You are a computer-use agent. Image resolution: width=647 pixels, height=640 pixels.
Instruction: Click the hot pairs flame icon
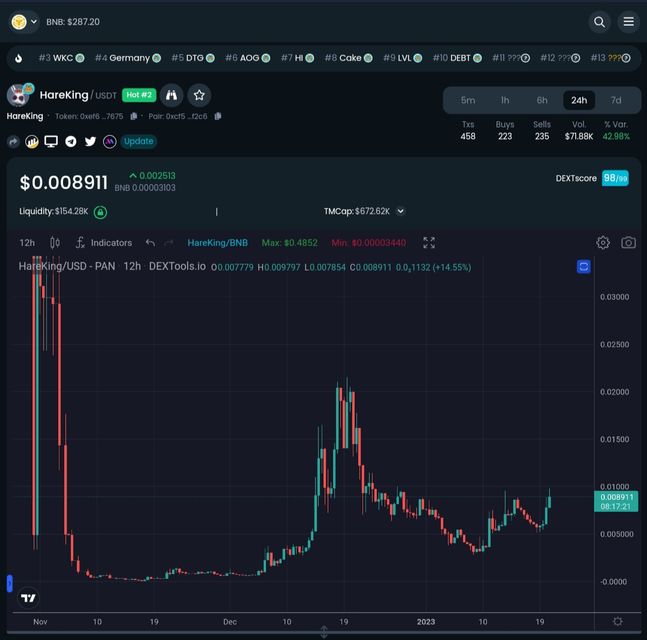[19, 58]
